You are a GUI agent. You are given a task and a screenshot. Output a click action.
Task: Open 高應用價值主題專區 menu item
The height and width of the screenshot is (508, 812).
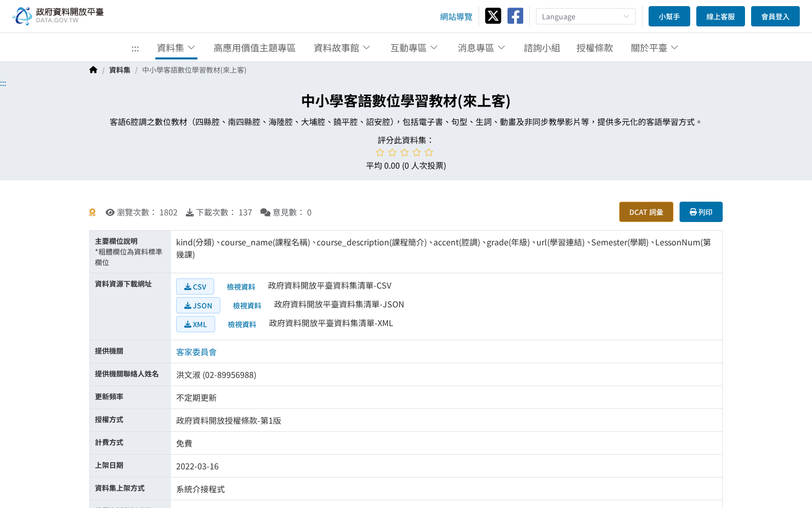click(255, 48)
